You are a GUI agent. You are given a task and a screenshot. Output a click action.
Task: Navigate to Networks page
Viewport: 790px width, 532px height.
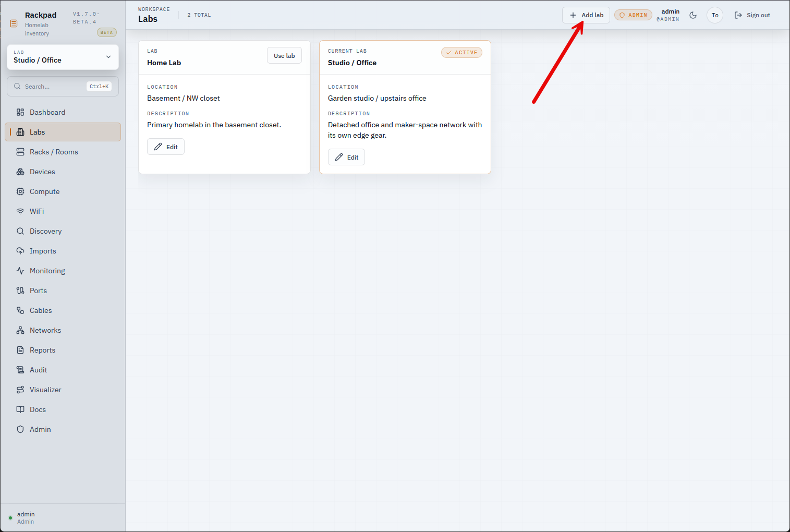(x=63, y=330)
